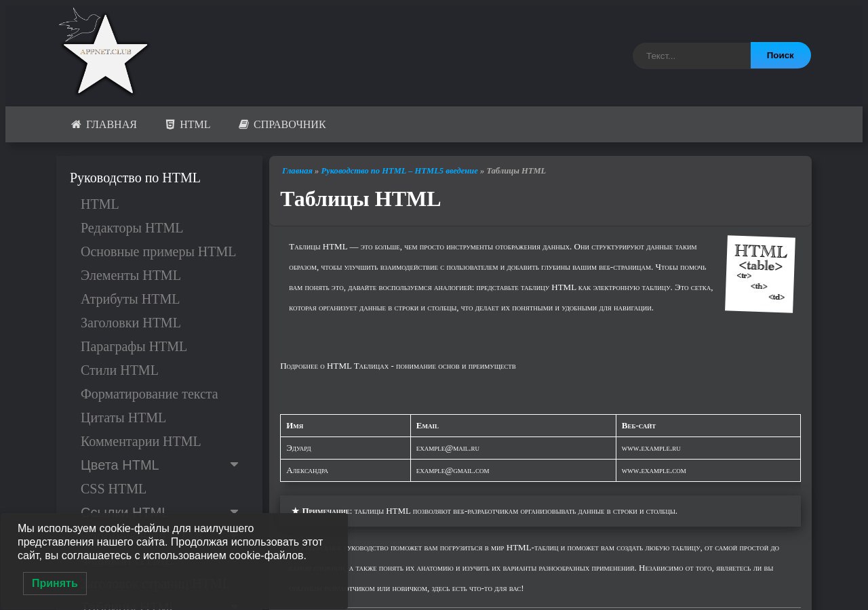Open the СПРАВОЧНИК menu item
Image resolution: width=868 pixels, height=610 pixels.
290,125
